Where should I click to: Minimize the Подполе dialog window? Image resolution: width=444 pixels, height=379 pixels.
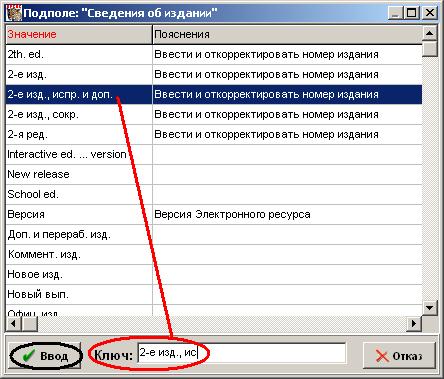coord(395,13)
